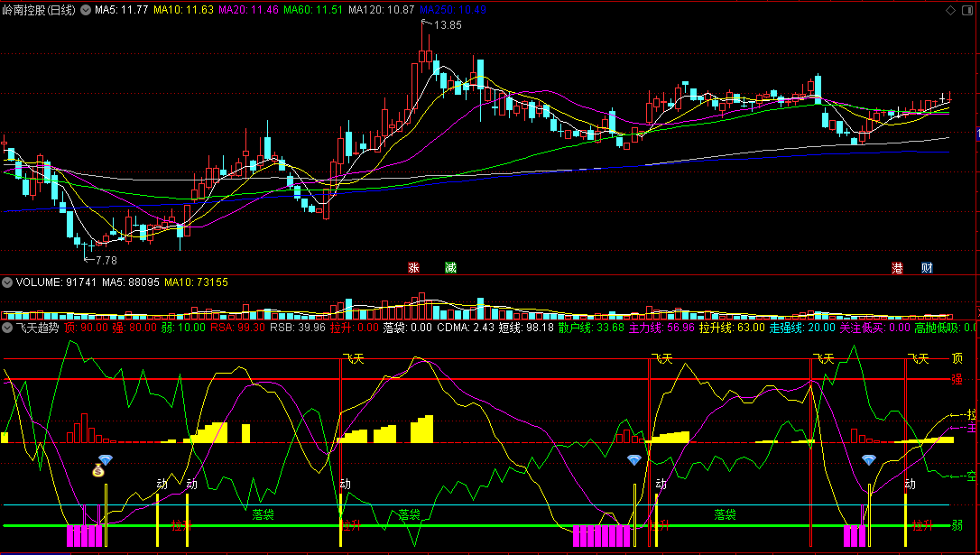
Task: Click the magenta MA20: 11.46 label
Action: click(x=248, y=10)
